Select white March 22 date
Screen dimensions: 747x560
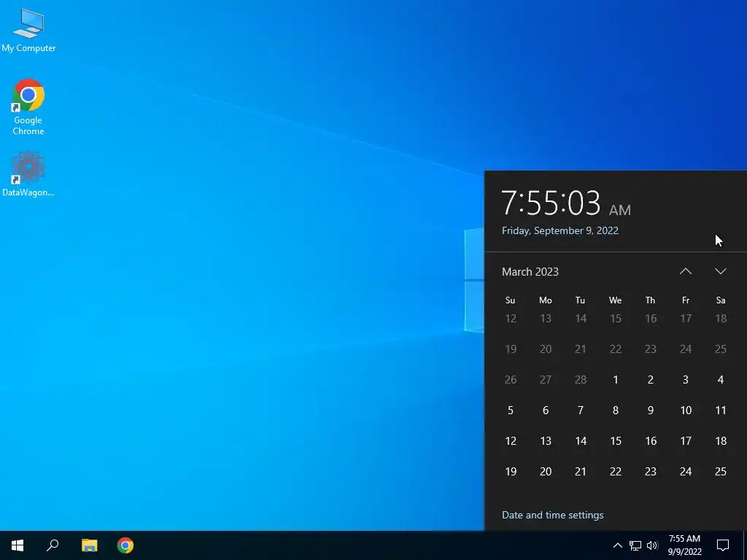tap(616, 472)
